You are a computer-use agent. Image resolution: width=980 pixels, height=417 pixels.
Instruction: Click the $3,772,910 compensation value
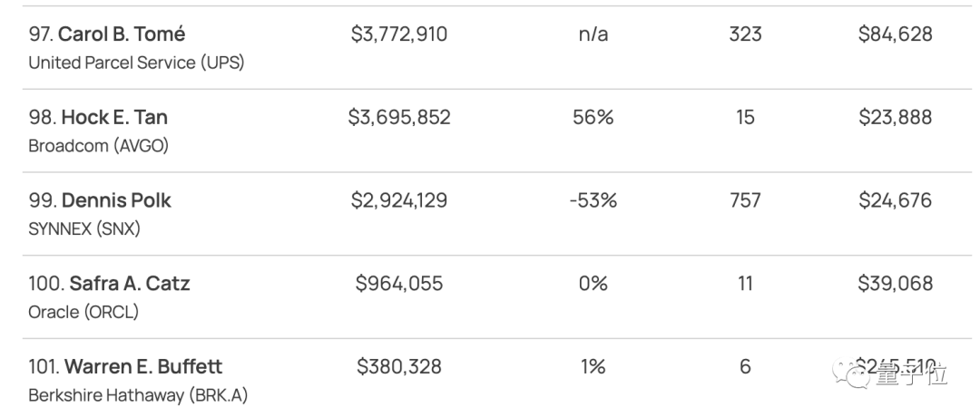399,34
